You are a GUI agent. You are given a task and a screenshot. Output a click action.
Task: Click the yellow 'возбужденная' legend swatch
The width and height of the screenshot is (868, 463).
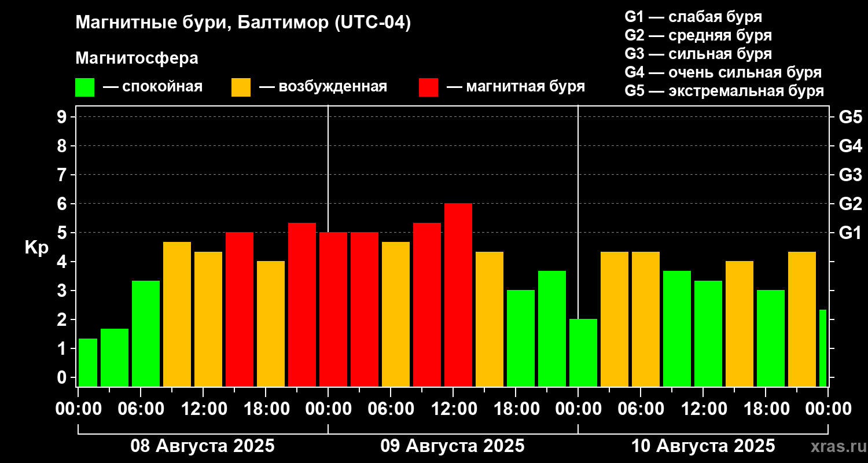(241, 87)
